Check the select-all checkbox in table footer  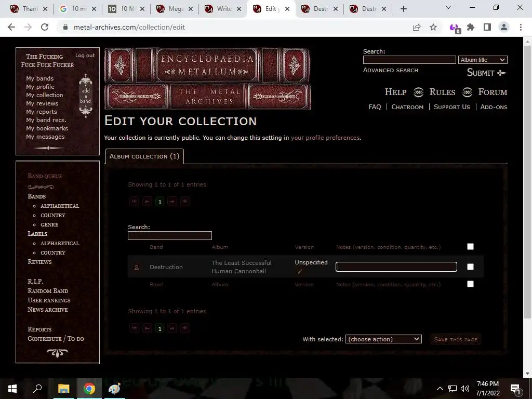click(x=470, y=284)
